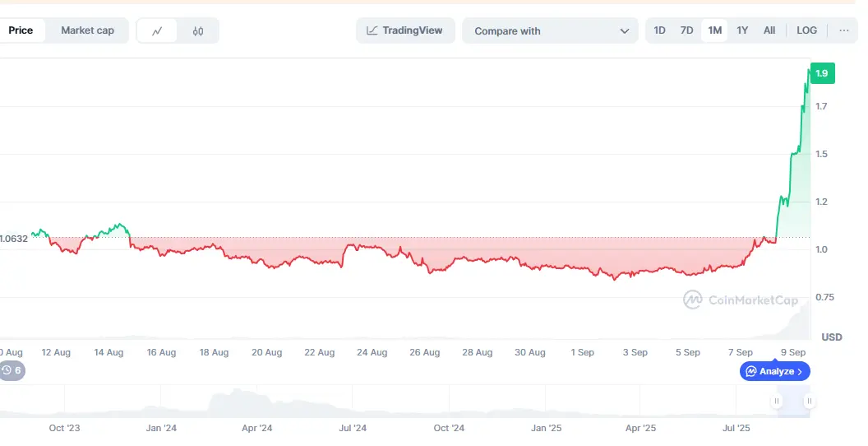Switch to candlestick chart view

point(198,31)
